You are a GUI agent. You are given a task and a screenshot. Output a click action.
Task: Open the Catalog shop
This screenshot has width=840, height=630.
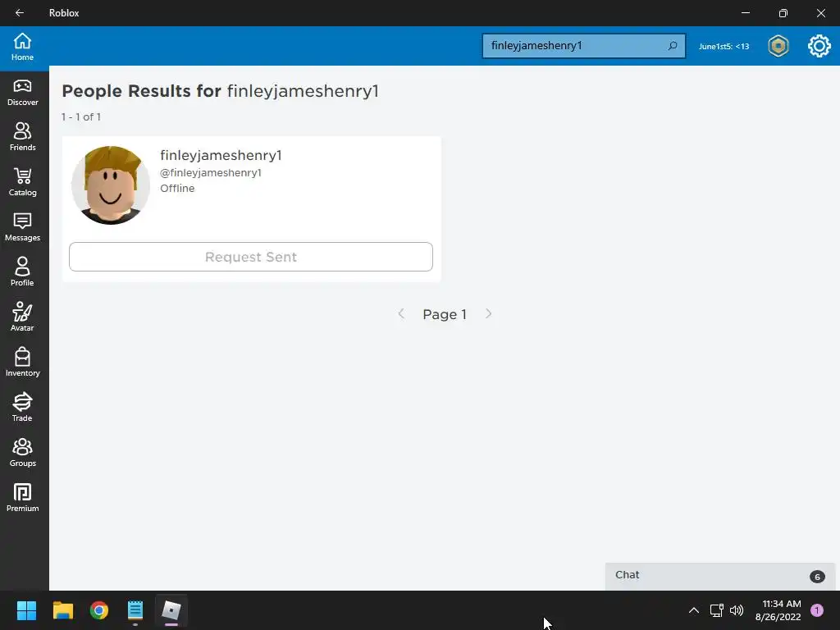tap(22, 183)
